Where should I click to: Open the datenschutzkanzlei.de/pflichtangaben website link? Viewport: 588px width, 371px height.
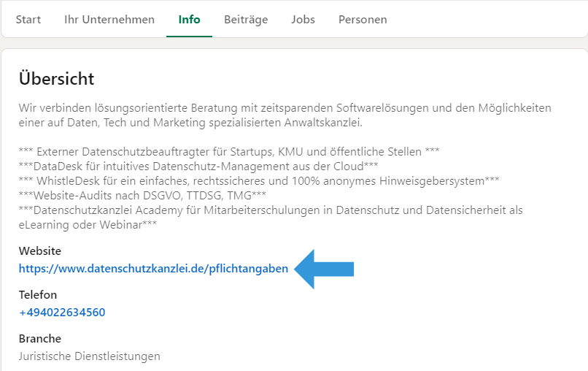click(x=153, y=269)
